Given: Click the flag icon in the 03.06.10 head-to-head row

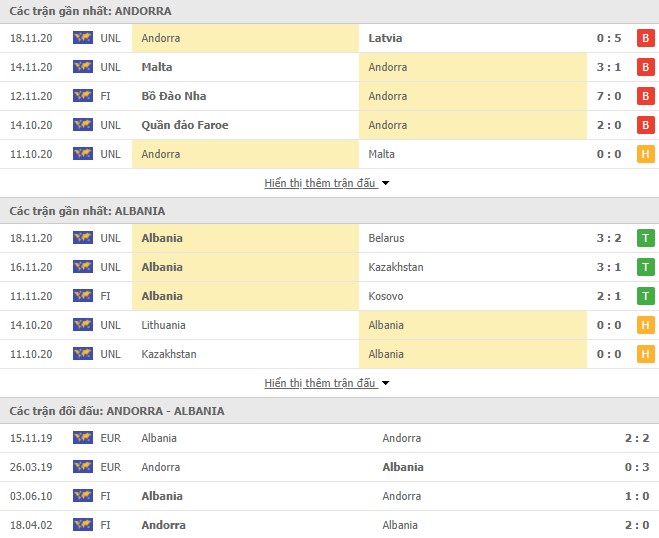Looking at the screenshot, I should pyautogui.click(x=83, y=496).
